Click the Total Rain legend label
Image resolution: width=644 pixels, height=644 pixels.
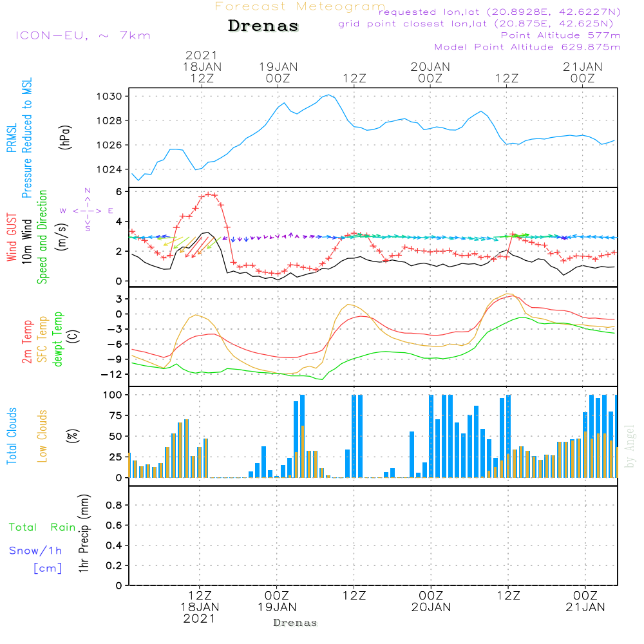[43, 527]
